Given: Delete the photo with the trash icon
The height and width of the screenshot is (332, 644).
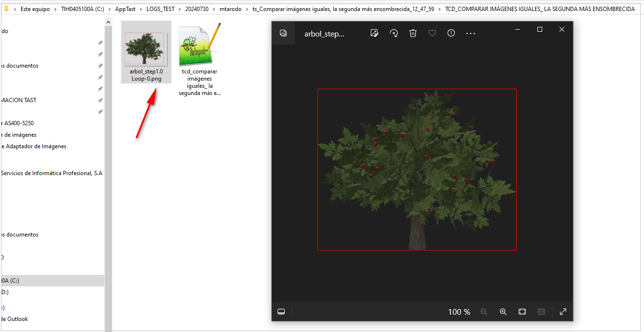Looking at the screenshot, I should [413, 33].
